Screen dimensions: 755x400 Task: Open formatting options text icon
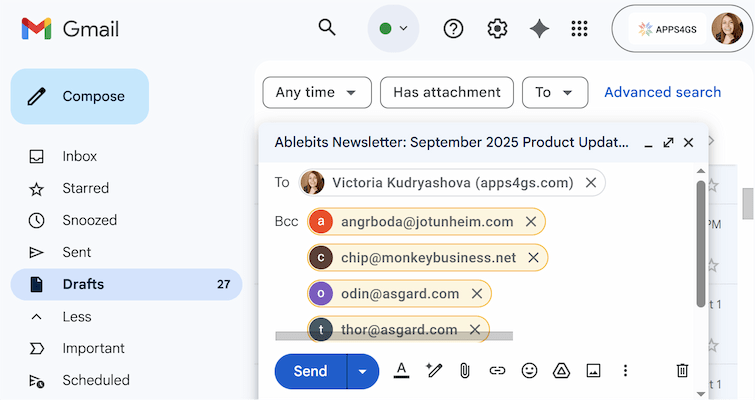[x=401, y=370]
